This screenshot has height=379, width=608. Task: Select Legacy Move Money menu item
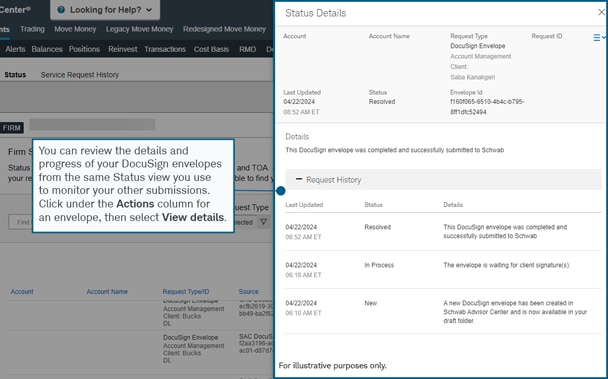point(140,29)
